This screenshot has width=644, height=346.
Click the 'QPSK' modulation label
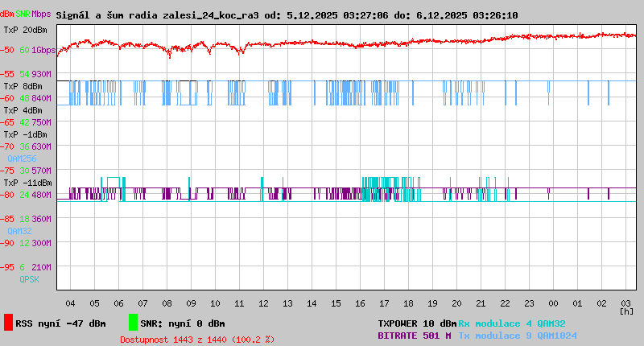(17, 279)
